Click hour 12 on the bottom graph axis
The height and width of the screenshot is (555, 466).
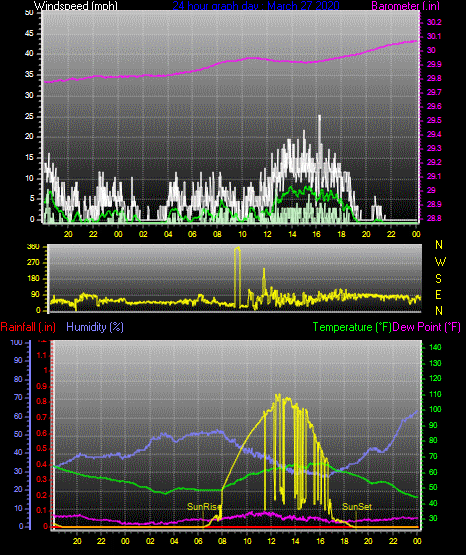coord(271,541)
